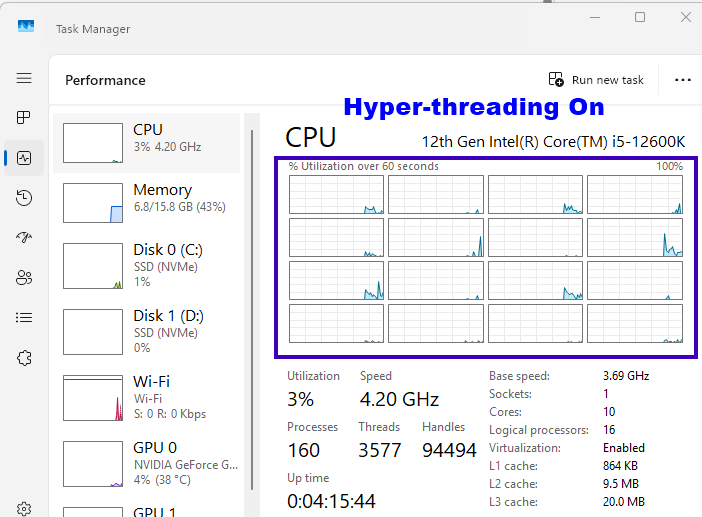702x517 pixels.
Task: Select Wi-Fi in the resource list
Action: [146, 397]
